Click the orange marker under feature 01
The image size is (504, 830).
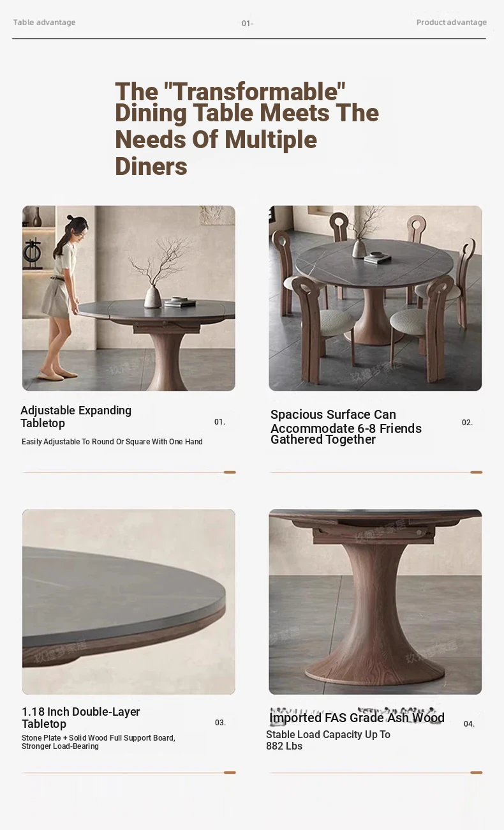[230, 472]
